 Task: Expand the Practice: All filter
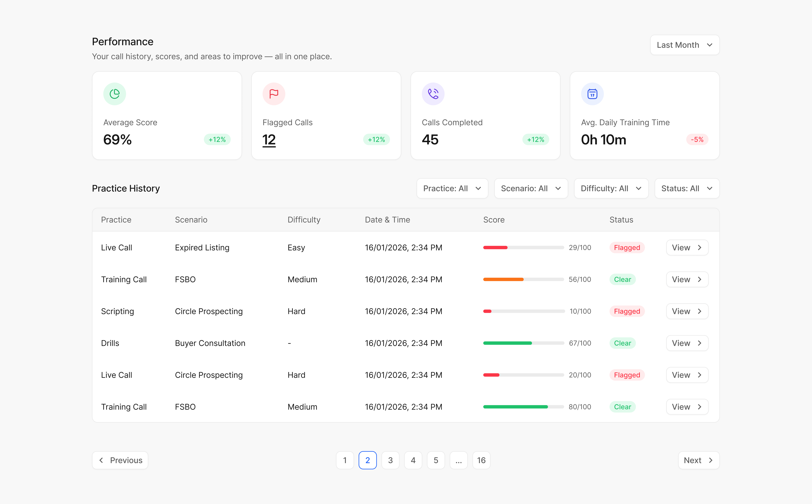(x=452, y=188)
